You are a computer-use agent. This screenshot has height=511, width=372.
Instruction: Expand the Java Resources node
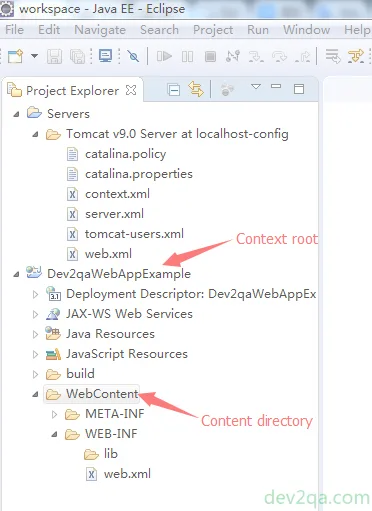click(35, 334)
